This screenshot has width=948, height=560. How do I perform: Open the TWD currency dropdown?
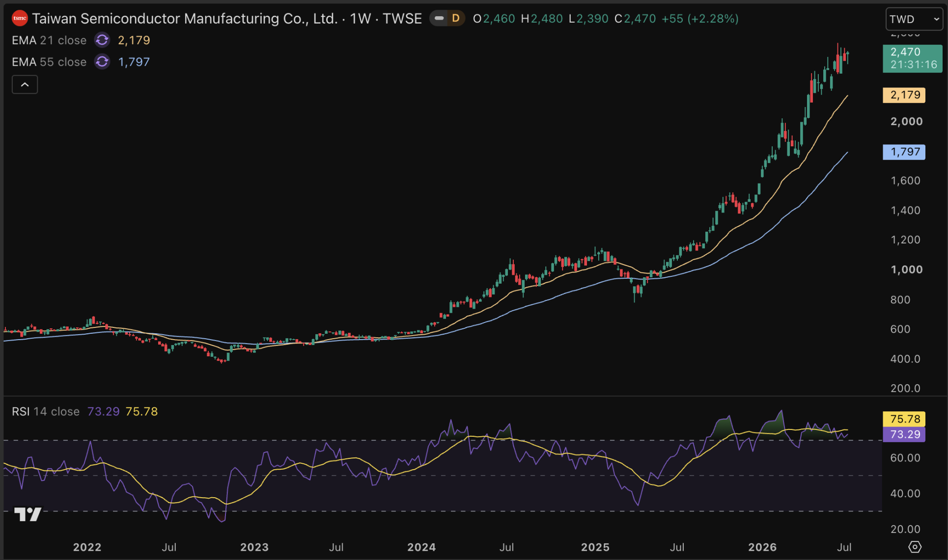pyautogui.click(x=914, y=19)
